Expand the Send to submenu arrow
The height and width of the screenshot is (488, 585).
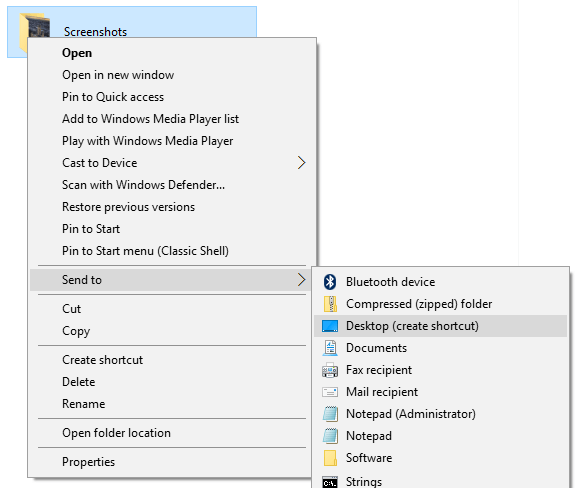pos(301,279)
